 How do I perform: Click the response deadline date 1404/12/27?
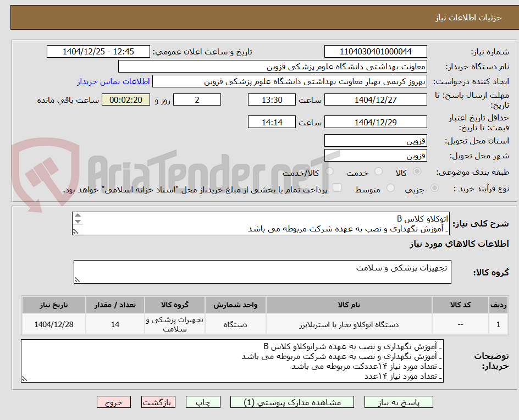point(376,100)
